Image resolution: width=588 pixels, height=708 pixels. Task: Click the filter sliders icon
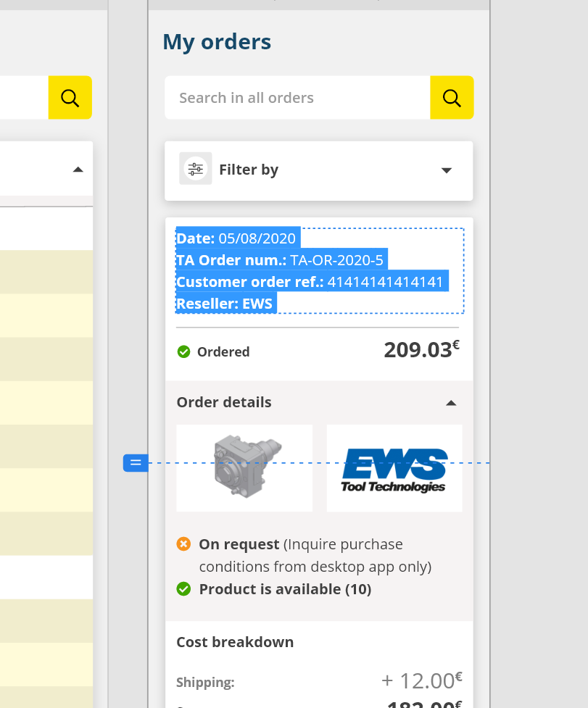click(x=196, y=170)
